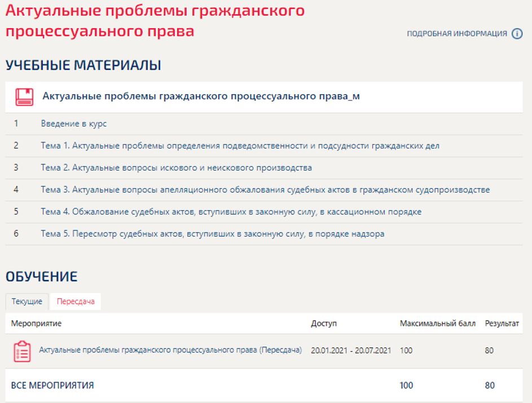Click the info icon next to Подробная информация

(x=517, y=34)
